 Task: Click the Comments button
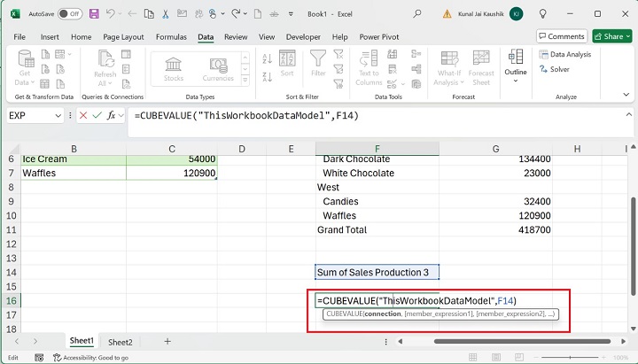pos(561,36)
